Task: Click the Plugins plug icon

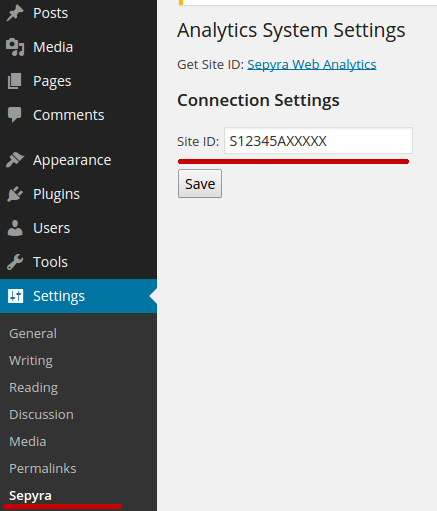Action: (x=15, y=194)
